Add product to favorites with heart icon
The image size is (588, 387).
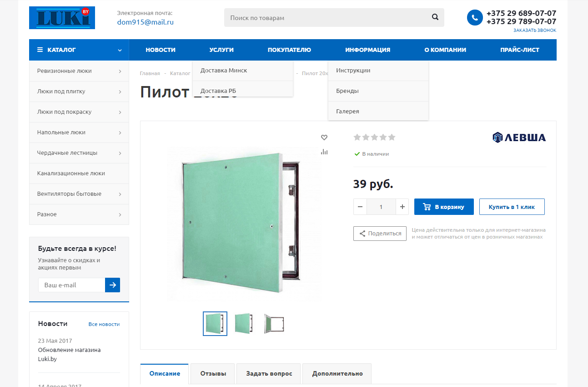[324, 137]
